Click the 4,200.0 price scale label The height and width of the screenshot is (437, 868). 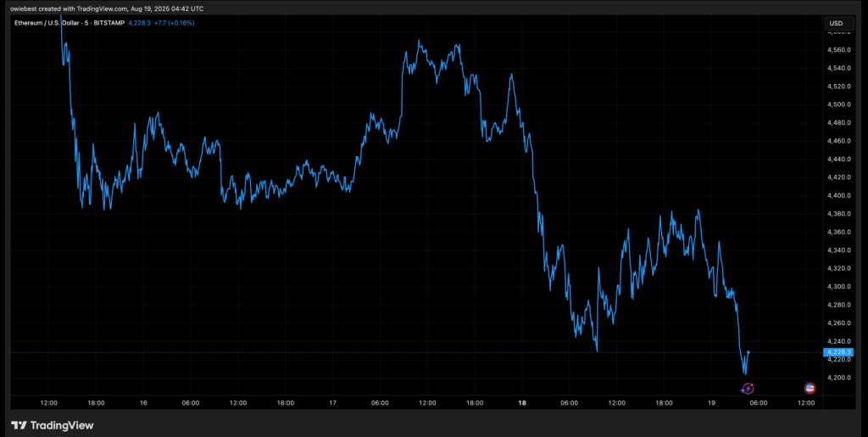[838, 377]
